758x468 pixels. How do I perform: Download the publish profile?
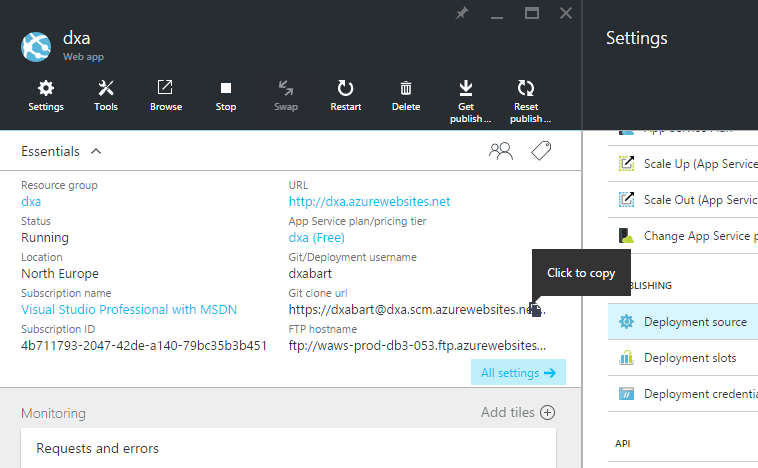(466, 100)
